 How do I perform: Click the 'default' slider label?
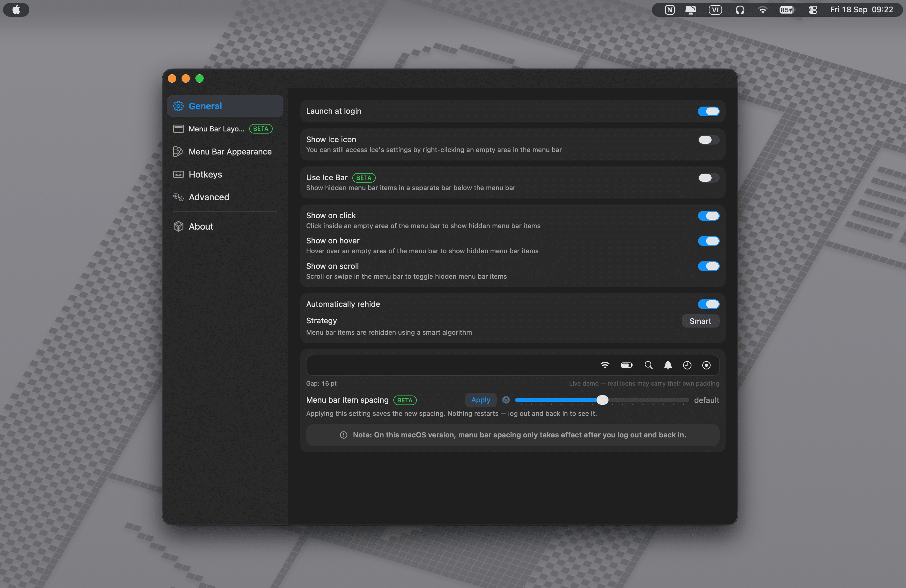(x=706, y=400)
